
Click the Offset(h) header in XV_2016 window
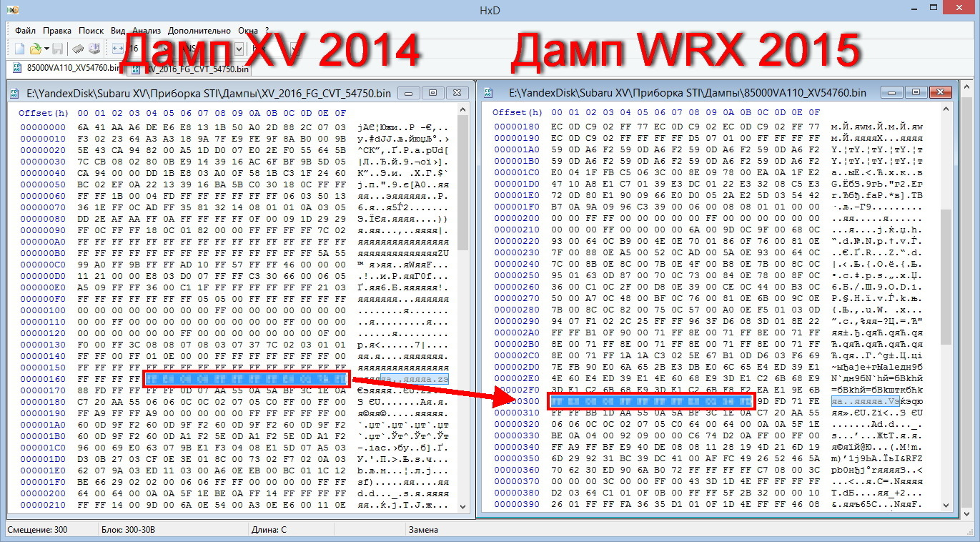(44, 112)
